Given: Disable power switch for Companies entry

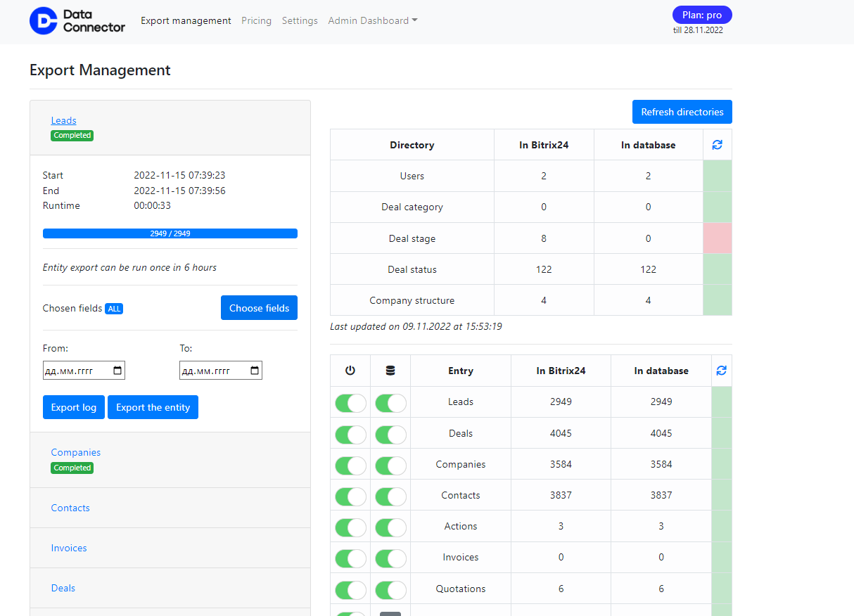Looking at the screenshot, I should 350,465.
